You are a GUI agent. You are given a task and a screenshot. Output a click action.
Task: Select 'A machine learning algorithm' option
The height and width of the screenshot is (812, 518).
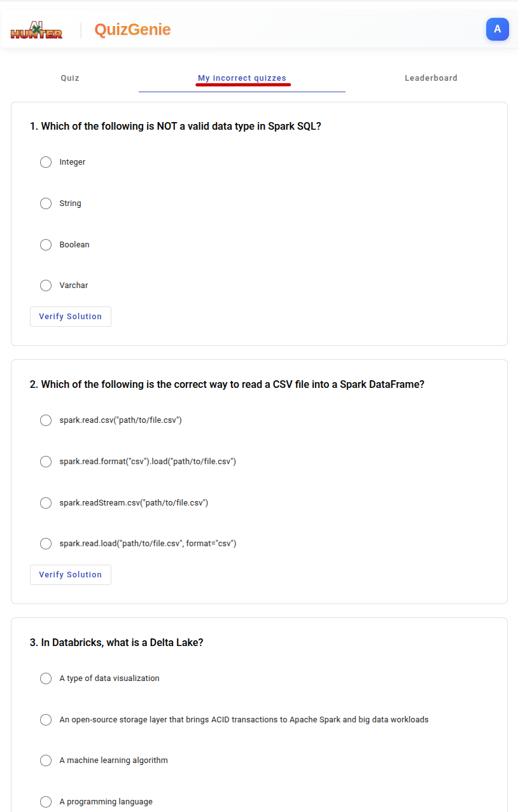point(45,760)
